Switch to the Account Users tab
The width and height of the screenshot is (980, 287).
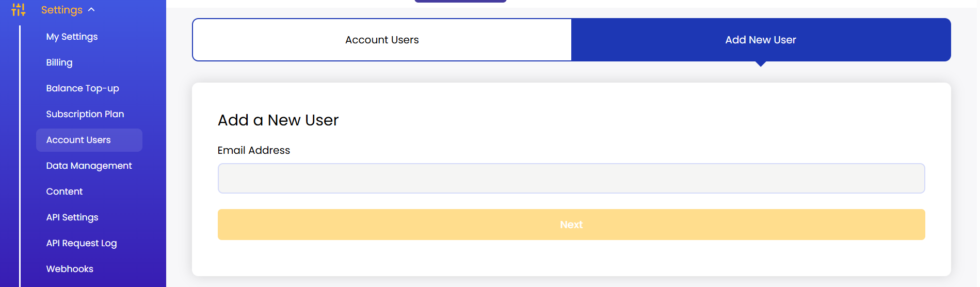[x=382, y=40]
